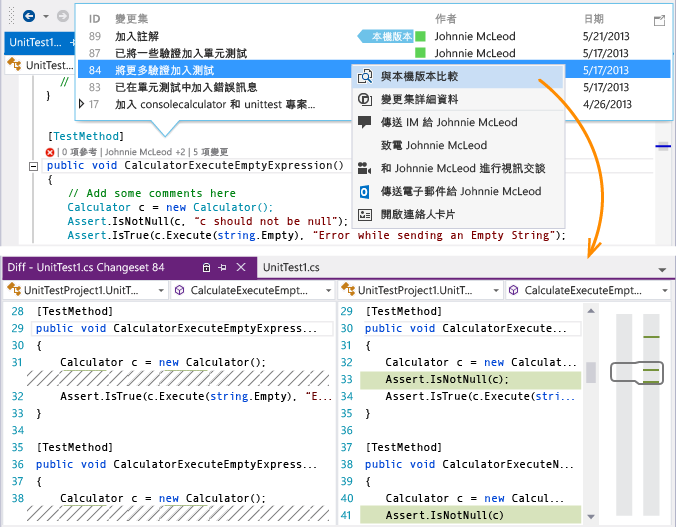Click diff vertical scrollbar thumb

coord(591,372)
